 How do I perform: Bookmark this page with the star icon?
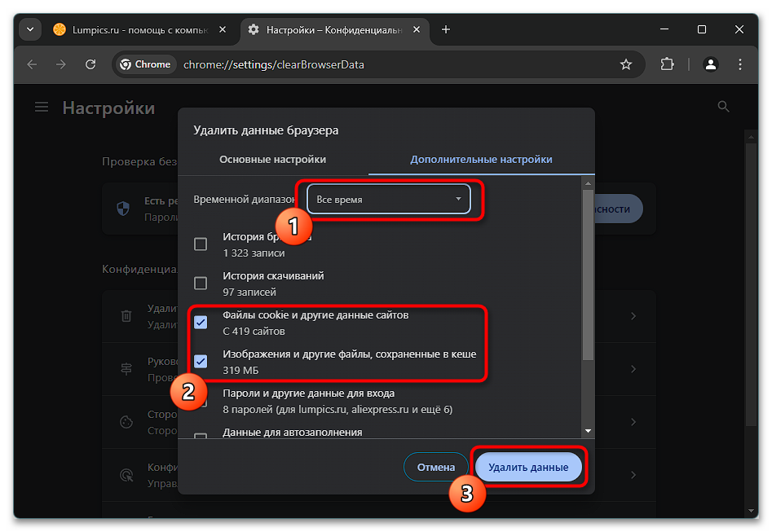(626, 64)
